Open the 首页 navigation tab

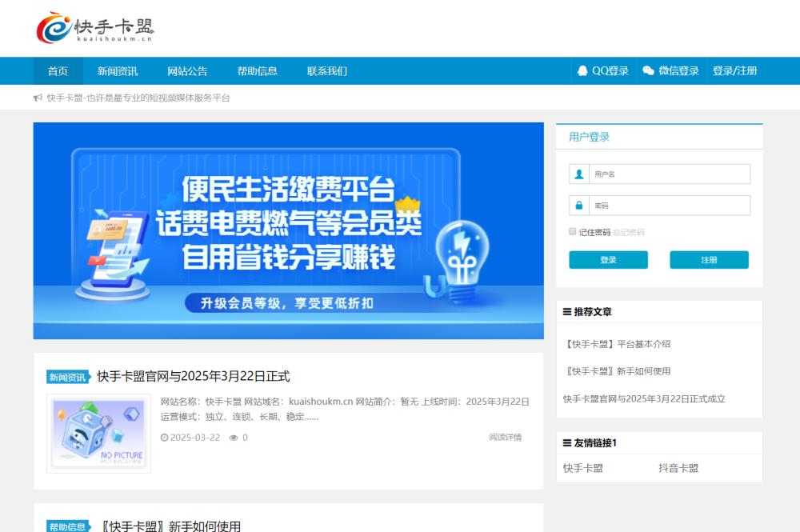[58, 71]
